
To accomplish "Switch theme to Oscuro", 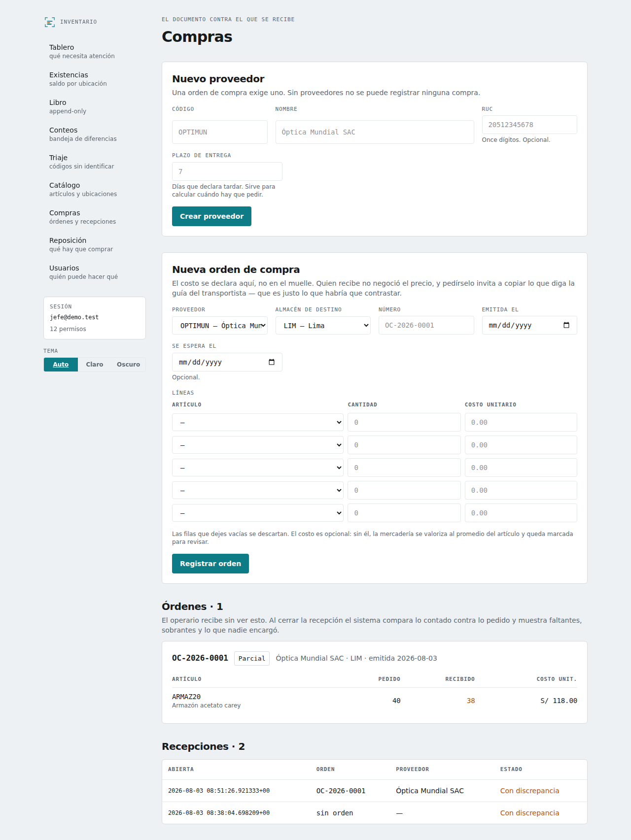I will tap(128, 365).
